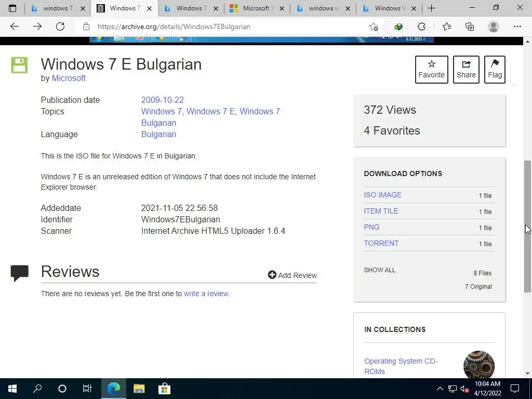Open Operating System CD-ROMs collection

(401, 366)
